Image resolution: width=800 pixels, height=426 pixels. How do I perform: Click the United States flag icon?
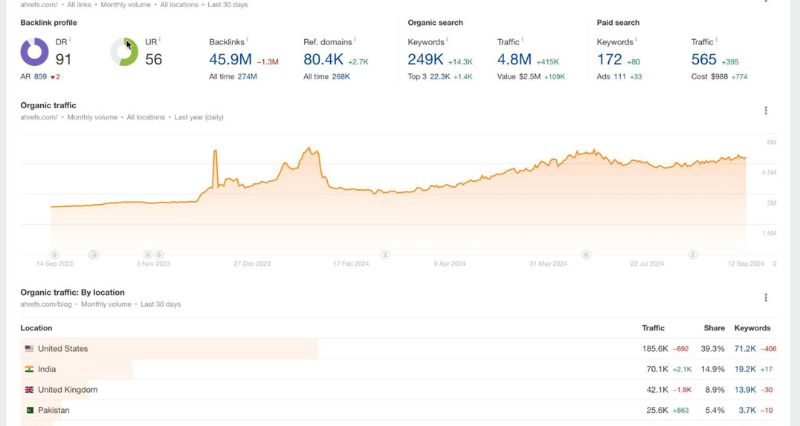(29, 348)
